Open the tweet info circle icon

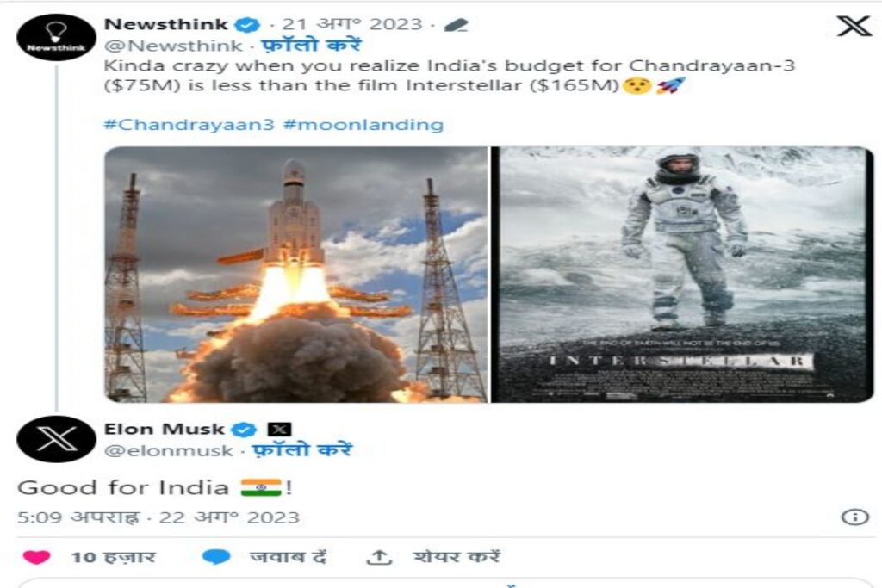pos(855,517)
